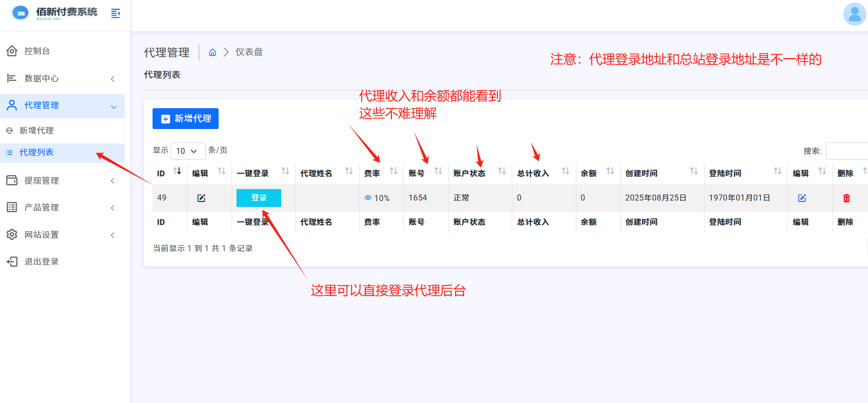Click the blue edit icon in row 49
868x403 pixels.
point(801,198)
